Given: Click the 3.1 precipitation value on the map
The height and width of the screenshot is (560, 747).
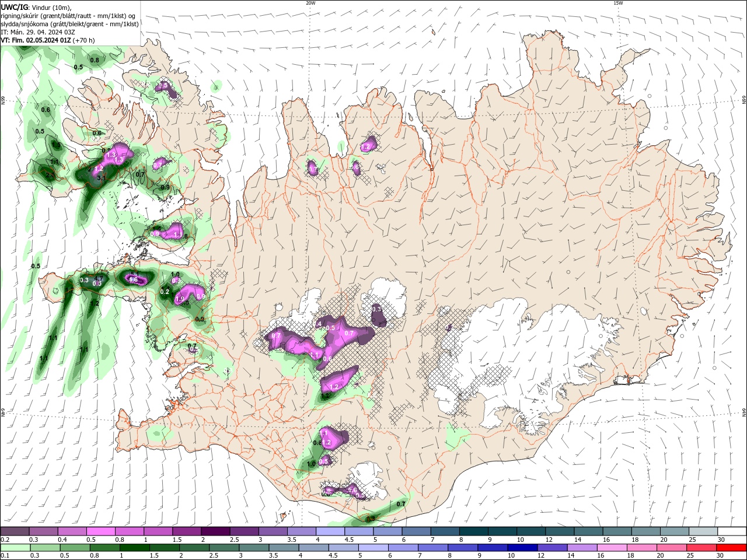Looking at the screenshot, I should pos(100,178).
